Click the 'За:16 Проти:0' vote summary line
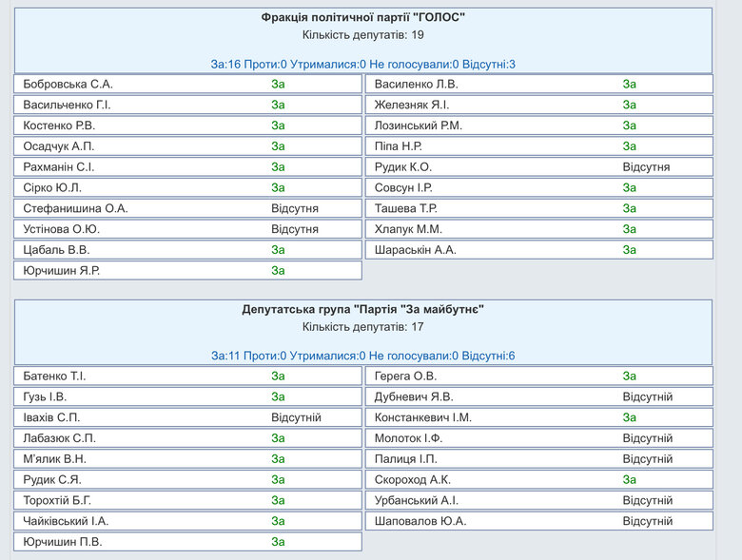This screenshot has height=560, width=742. tap(363, 65)
